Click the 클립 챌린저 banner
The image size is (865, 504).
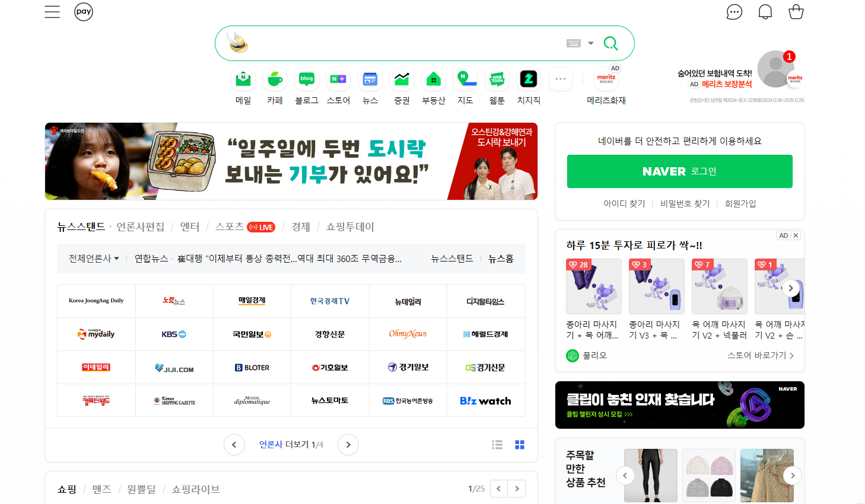tap(680, 405)
